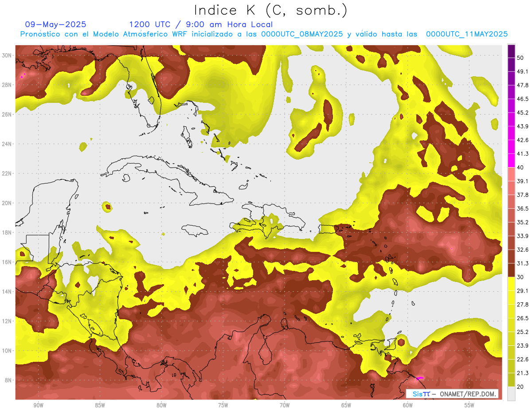Screen dimensions: 532x411
Task: Click the 30N latitude label
Action: click(8, 55)
